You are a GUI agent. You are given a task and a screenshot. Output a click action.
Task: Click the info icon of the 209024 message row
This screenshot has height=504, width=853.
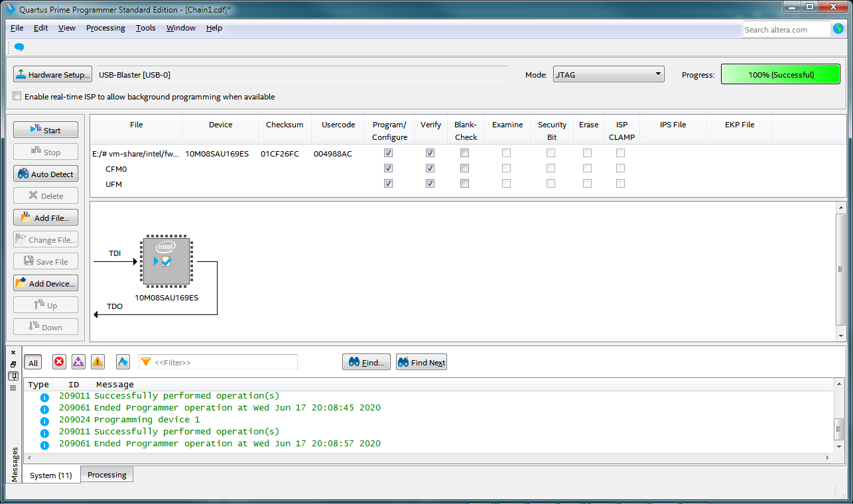[44, 420]
